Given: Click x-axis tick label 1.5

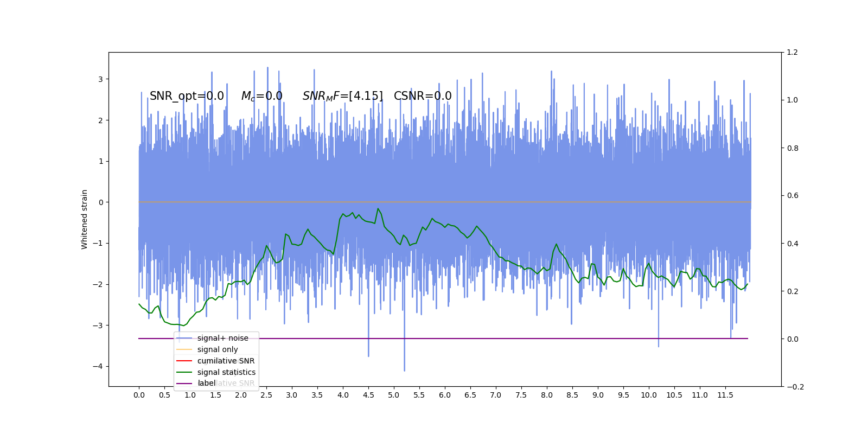Looking at the screenshot, I should click(215, 395).
